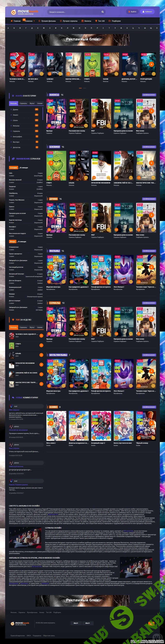Click the orange Сегодня date badge
This screenshot has height=644, width=165.
pyautogui.click(x=14, y=168)
